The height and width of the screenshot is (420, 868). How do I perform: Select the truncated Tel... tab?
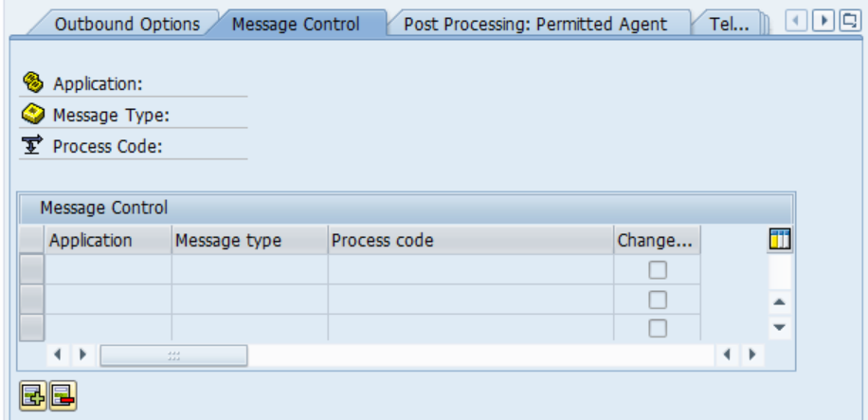[x=730, y=25]
